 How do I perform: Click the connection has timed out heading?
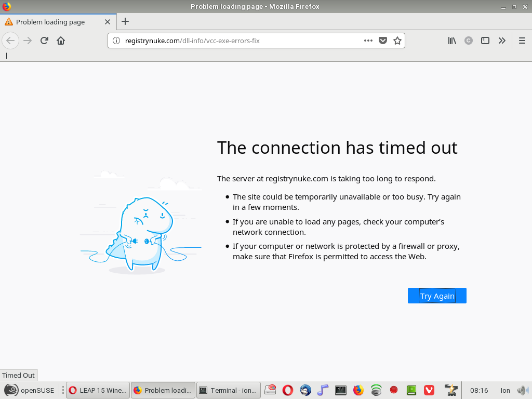tap(337, 148)
